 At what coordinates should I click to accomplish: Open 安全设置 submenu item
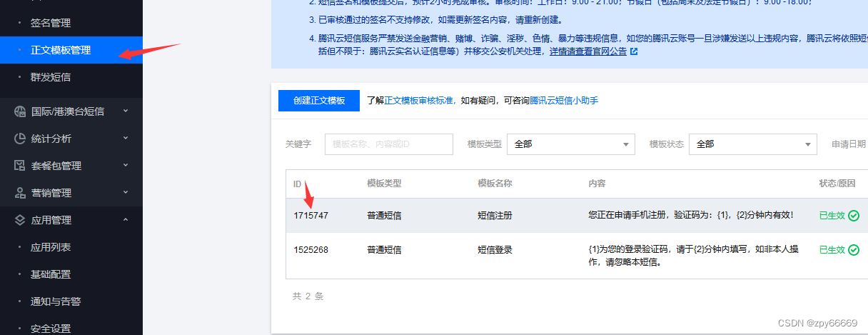(x=50, y=329)
